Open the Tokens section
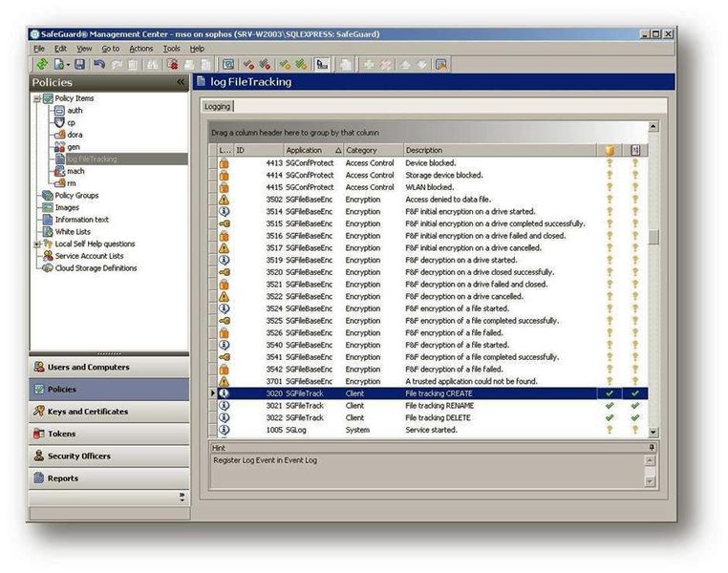 (x=109, y=434)
